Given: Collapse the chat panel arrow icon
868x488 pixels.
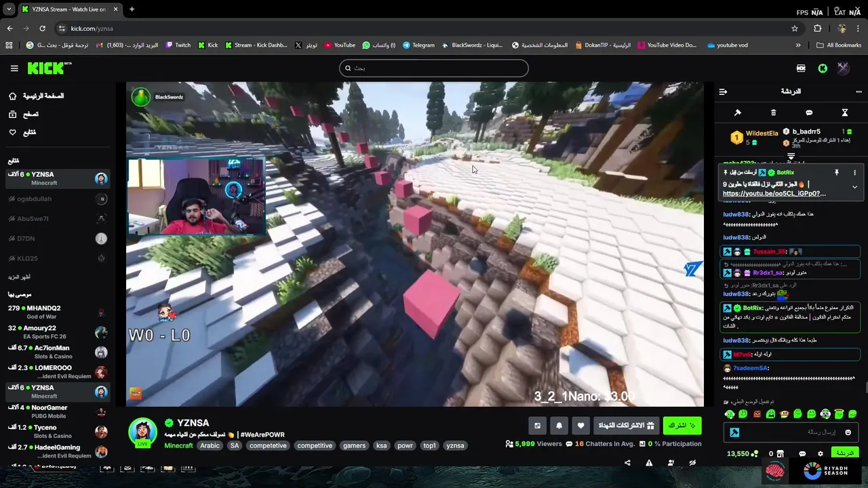Looking at the screenshot, I should (x=723, y=91).
